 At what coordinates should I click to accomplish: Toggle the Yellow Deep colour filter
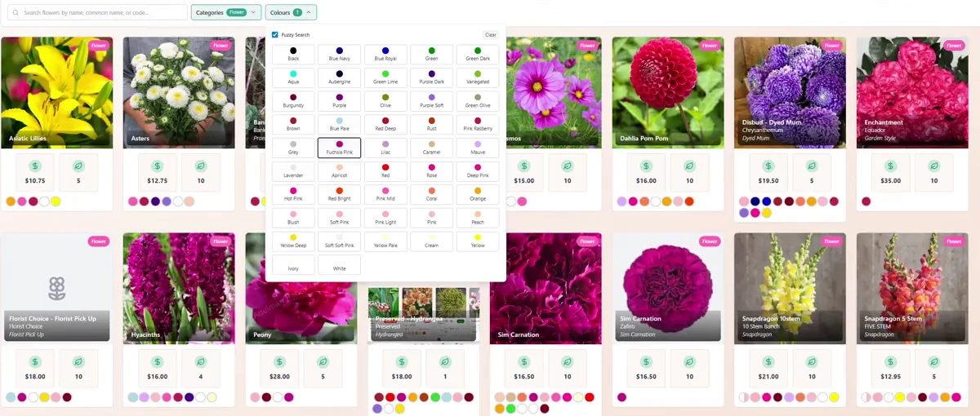[293, 241]
